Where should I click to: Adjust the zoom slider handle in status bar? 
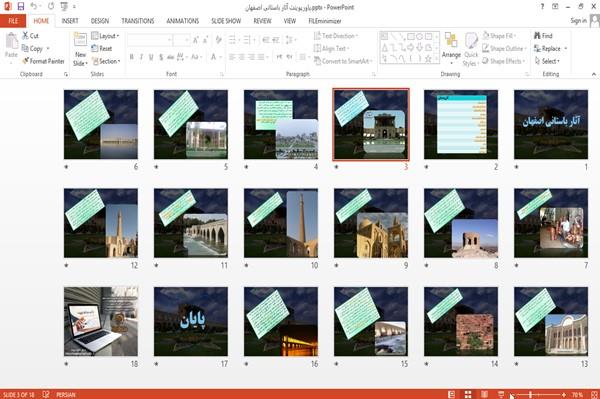coord(530,394)
